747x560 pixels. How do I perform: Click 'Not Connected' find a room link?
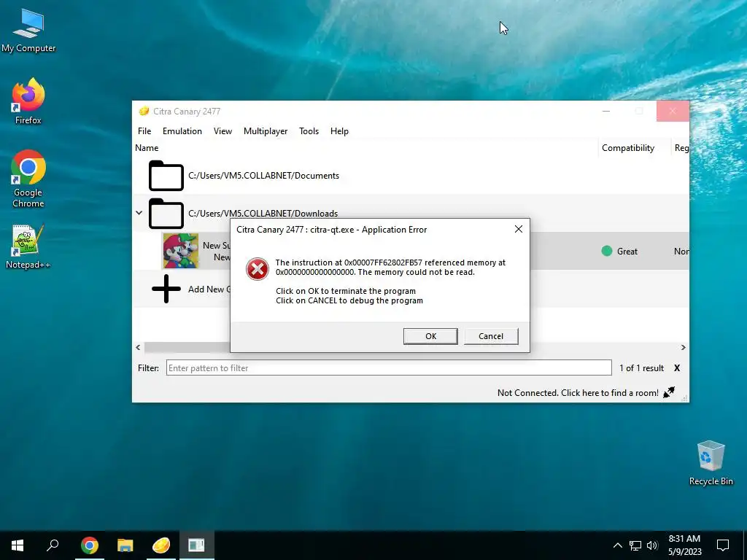[578, 393]
